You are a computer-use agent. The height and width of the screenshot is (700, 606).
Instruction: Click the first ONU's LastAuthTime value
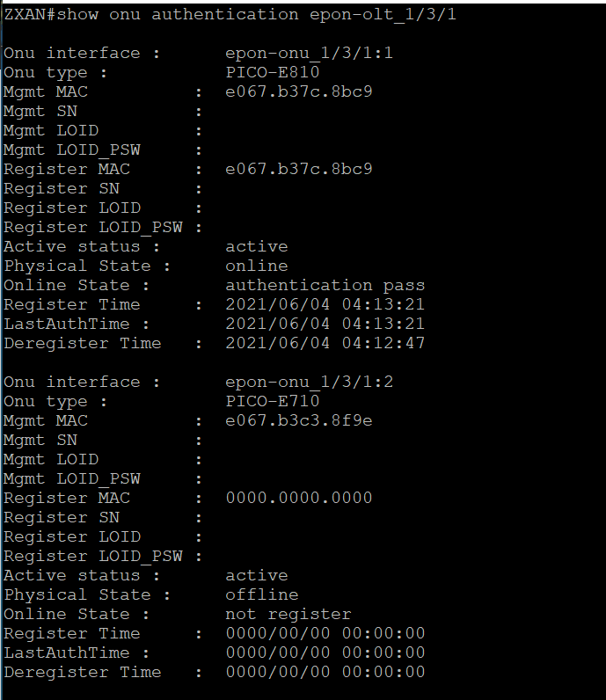point(325,324)
